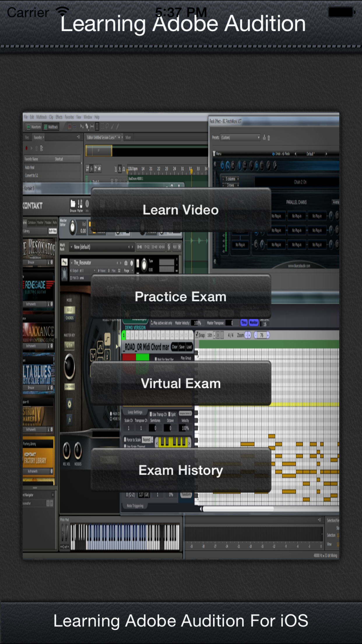The height and width of the screenshot is (644, 362).
Task: Click the trash icon beside Presets
Action: (268, 138)
